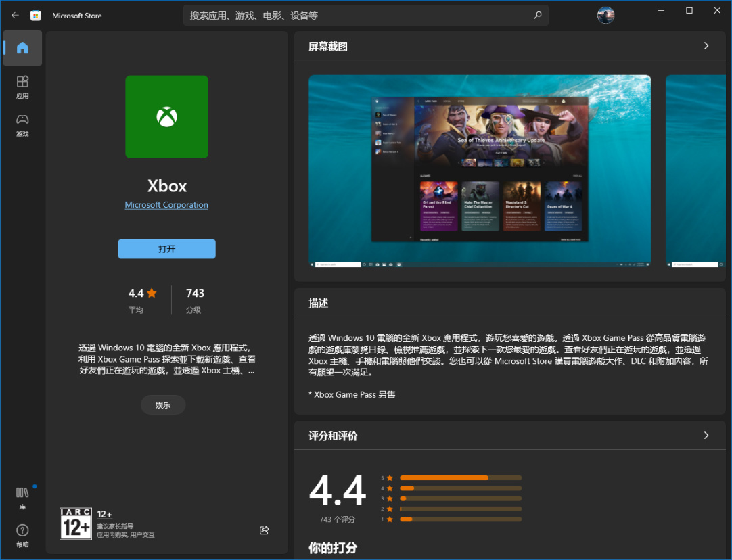
Task: Click the IARC 12+ rating badge
Action: point(76,523)
